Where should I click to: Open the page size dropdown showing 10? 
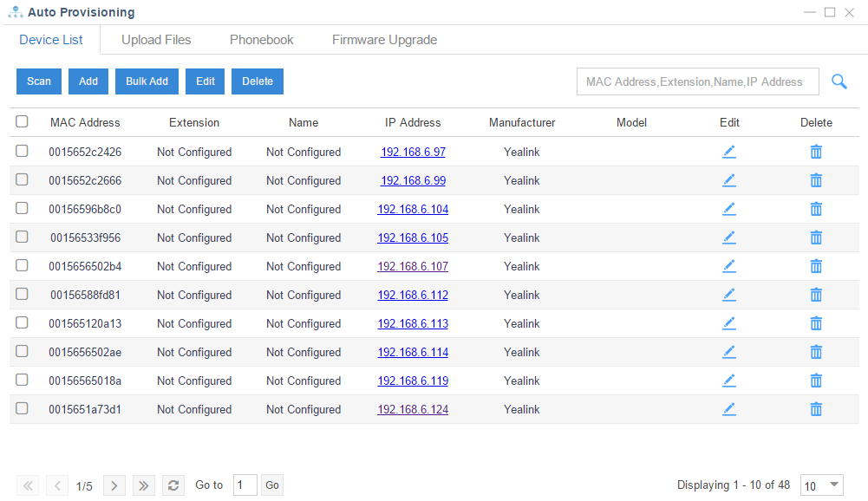pos(820,485)
